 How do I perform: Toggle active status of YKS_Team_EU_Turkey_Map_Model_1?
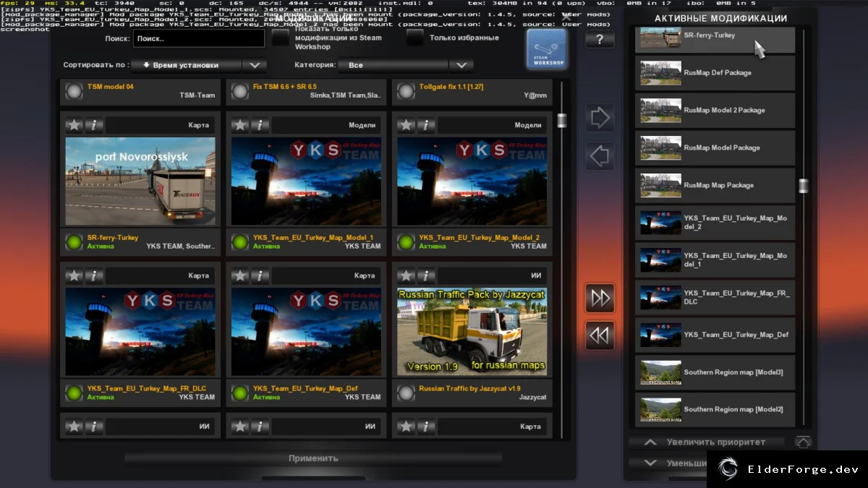coord(239,241)
